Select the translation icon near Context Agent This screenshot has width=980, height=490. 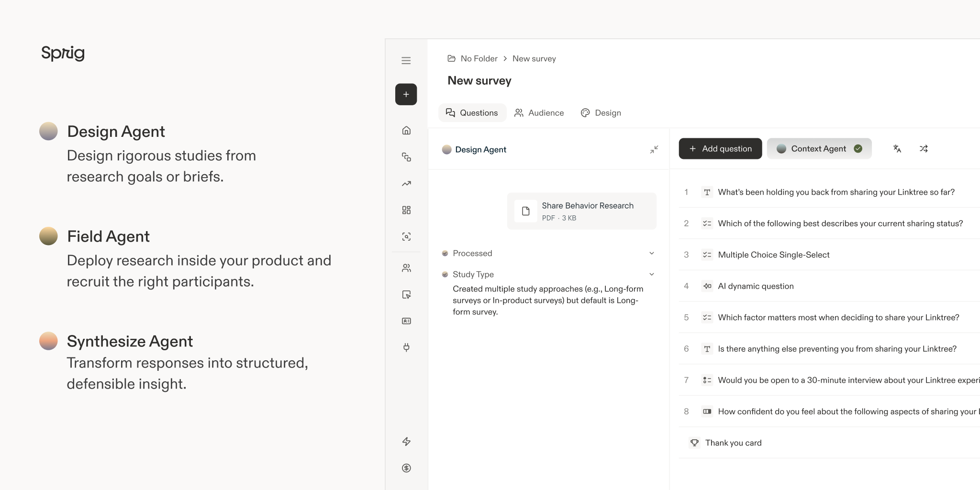pyautogui.click(x=897, y=149)
